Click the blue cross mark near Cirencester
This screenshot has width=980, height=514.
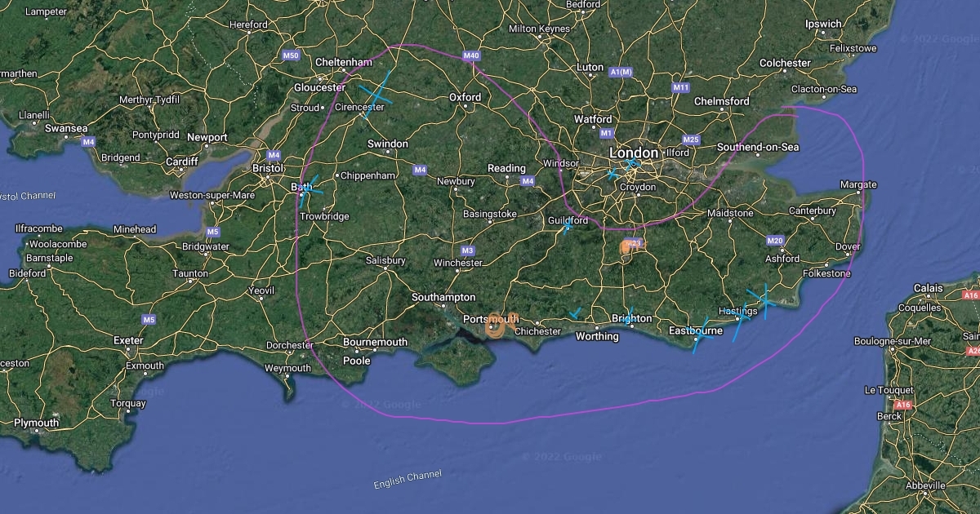pyautogui.click(x=375, y=94)
